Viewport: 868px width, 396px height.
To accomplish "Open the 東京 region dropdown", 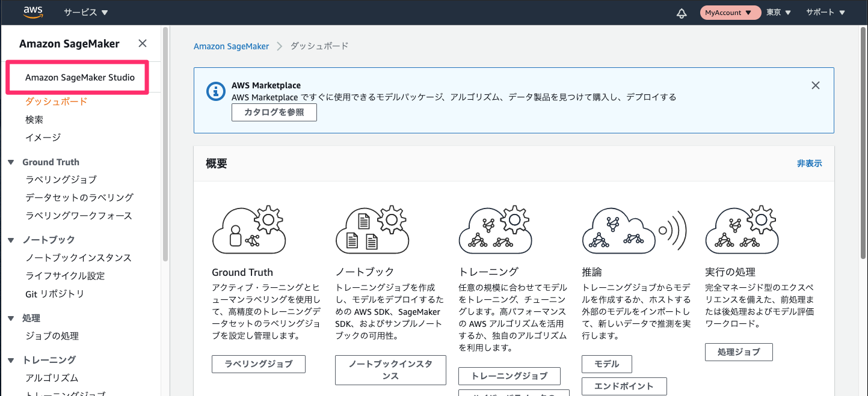I will pyautogui.click(x=779, y=13).
